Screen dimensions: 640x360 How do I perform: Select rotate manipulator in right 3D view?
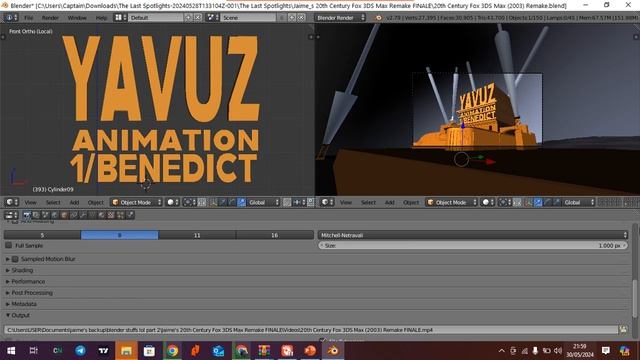pyautogui.click(x=548, y=202)
